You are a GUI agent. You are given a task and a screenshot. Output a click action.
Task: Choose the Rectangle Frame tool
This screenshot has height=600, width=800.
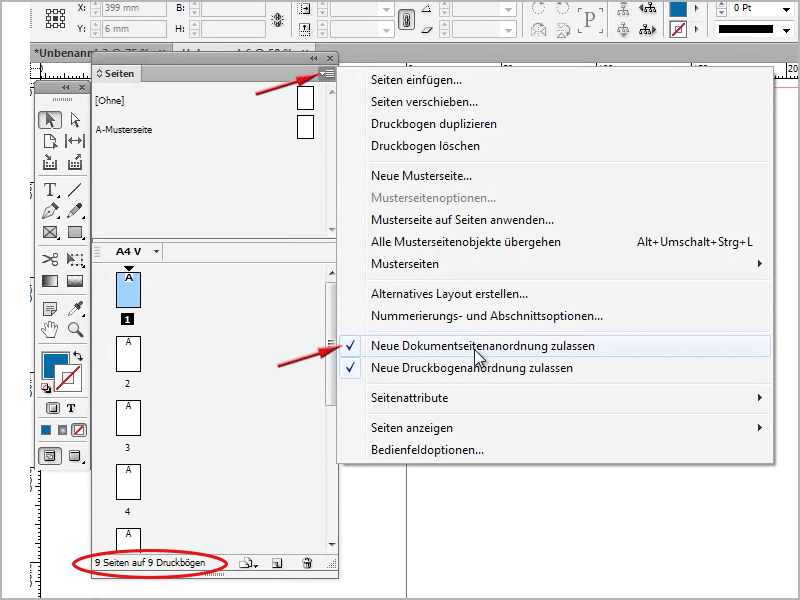(x=50, y=233)
